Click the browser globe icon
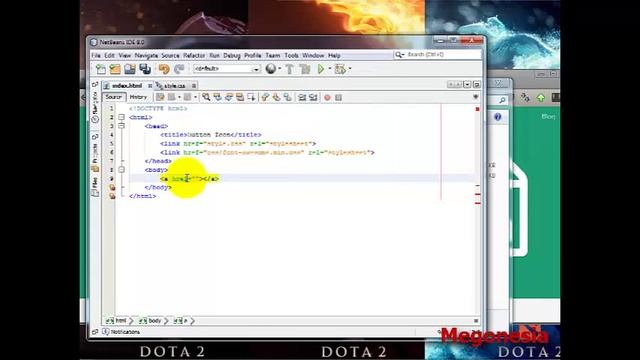The height and width of the screenshot is (360, 640). (271, 69)
